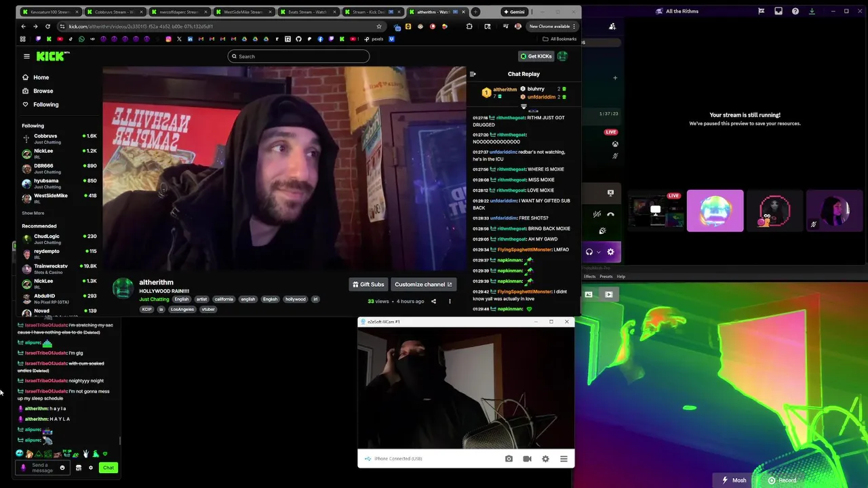Viewport: 868px width, 488px height.
Task: Open video more-options menu
Action: coord(449,301)
